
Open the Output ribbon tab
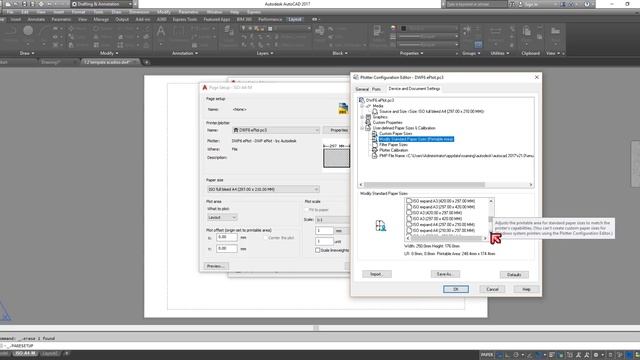[122, 19]
